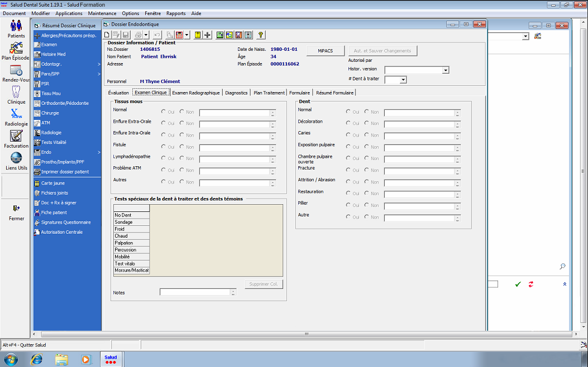Click the Fermer button in left panel

point(16,211)
